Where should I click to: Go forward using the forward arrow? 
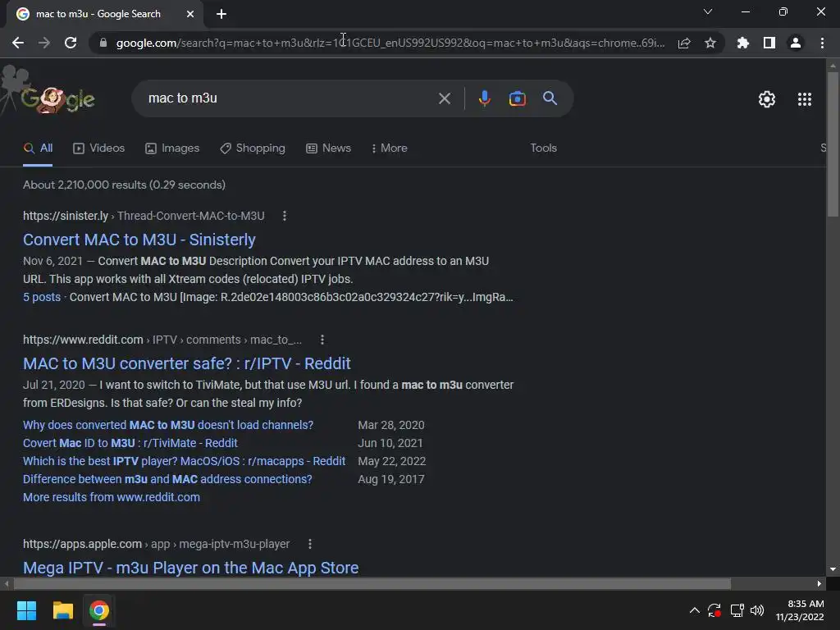(x=44, y=43)
